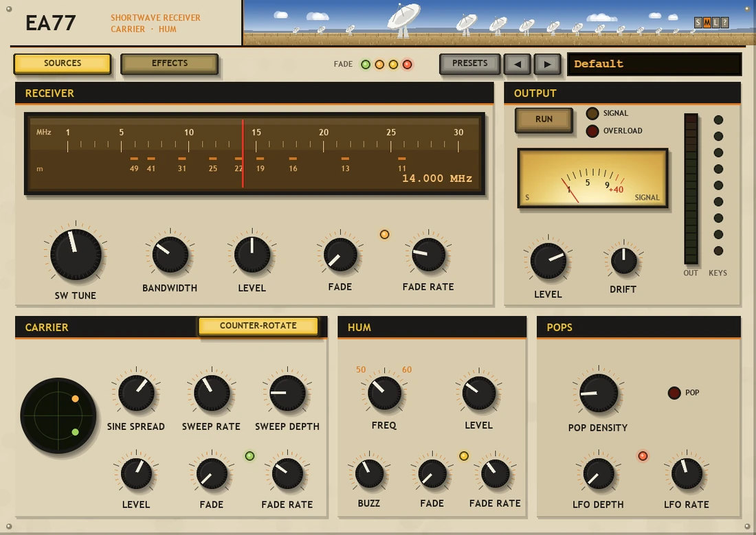The width and height of the screenshot is (756, 535).
Task: Click the SW TUNE knob
Action: [76, 254]
